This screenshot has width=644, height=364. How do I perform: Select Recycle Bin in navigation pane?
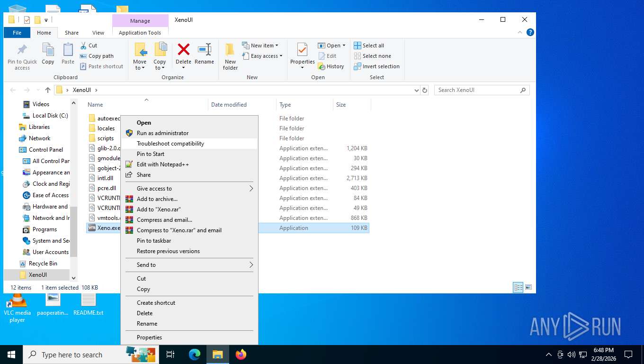point(43,264)
